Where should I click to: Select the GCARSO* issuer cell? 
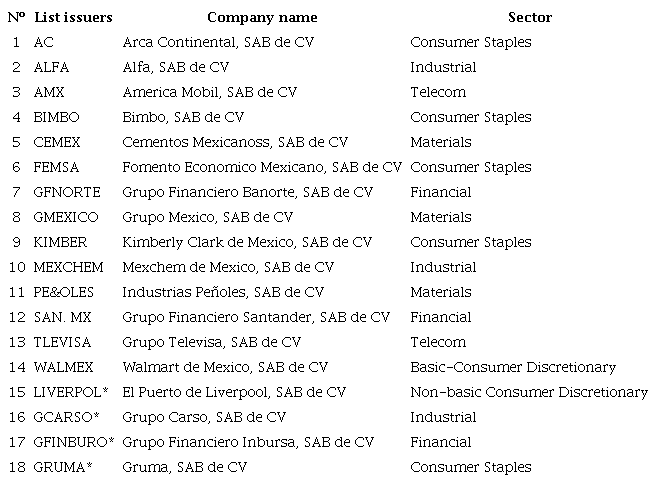click(x=67, y=417)
